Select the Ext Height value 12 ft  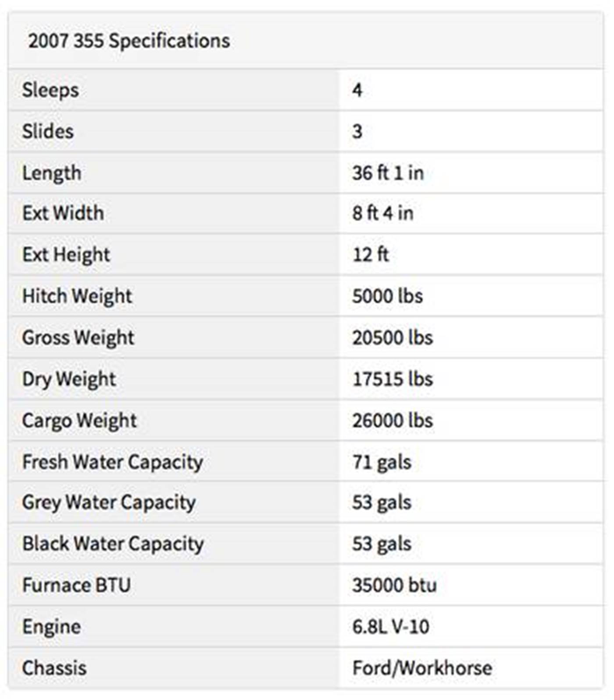pos(371,255)
